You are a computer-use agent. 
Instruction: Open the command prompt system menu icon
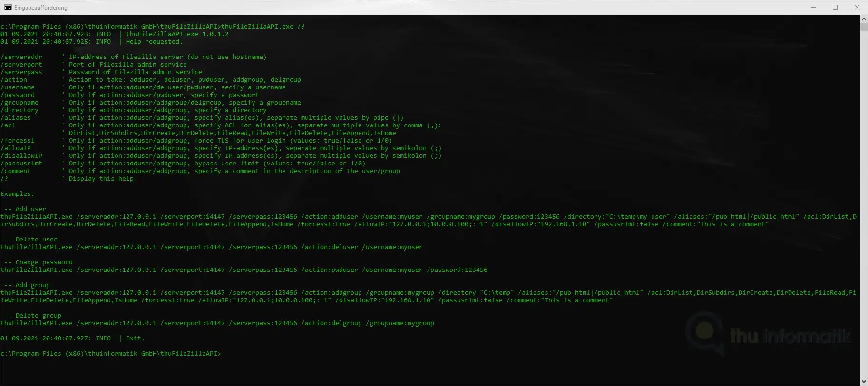pos(8,7)
